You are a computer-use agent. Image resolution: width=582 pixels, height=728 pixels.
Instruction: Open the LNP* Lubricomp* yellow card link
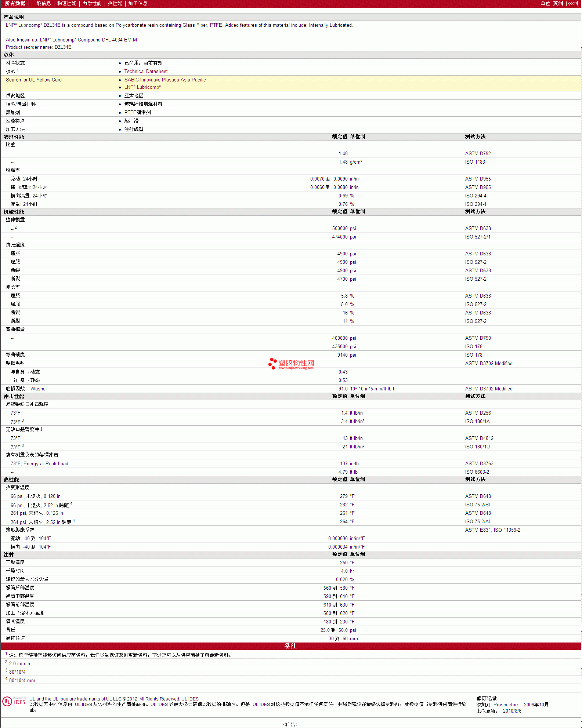[x=142, y=87]
